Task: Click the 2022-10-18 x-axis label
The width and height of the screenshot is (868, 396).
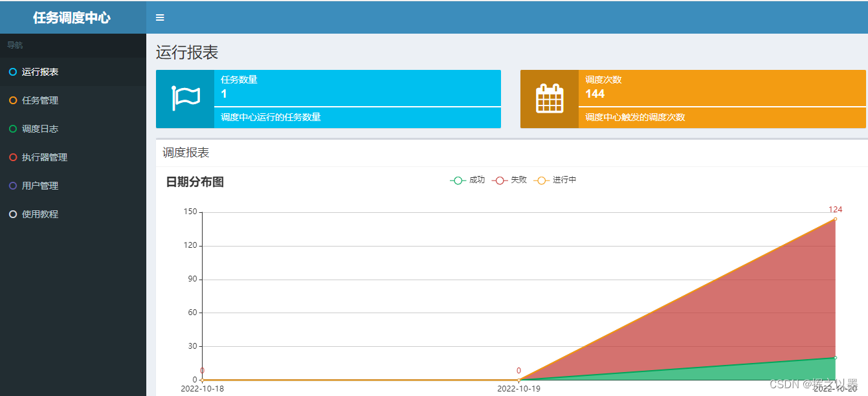Action: [x=202, y=389]
